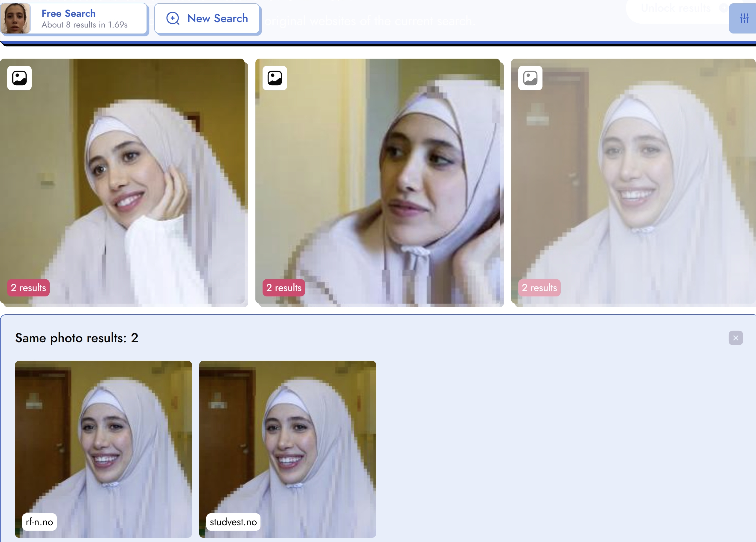
Task: Click the 2 results badge on hand-on-cheek photo
Action: click(x=28, y=288)
